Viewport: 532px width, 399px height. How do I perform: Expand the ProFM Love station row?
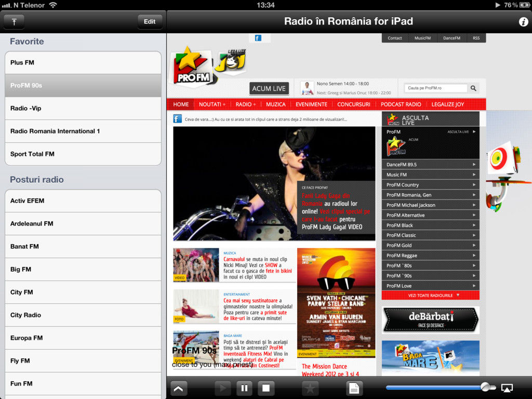(x=431, y=286)
